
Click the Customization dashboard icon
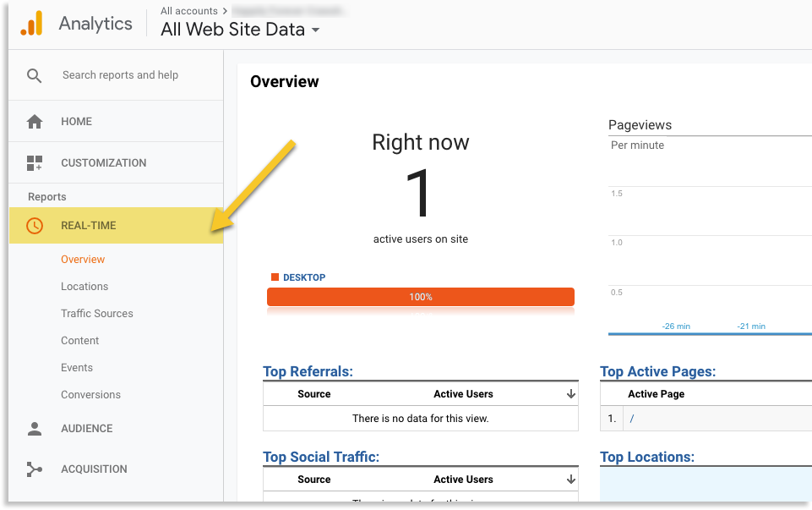(35, 162)
